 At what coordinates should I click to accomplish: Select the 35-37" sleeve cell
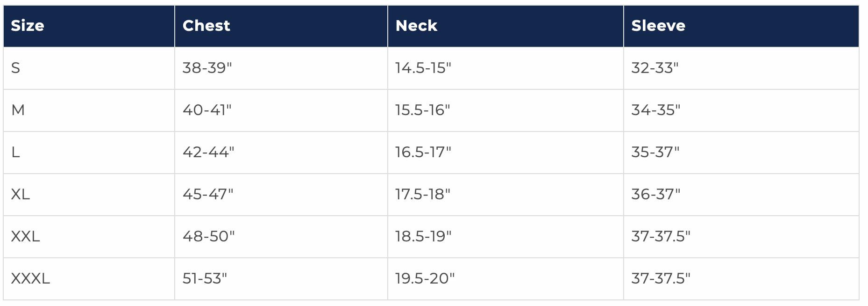pos(655,153)
